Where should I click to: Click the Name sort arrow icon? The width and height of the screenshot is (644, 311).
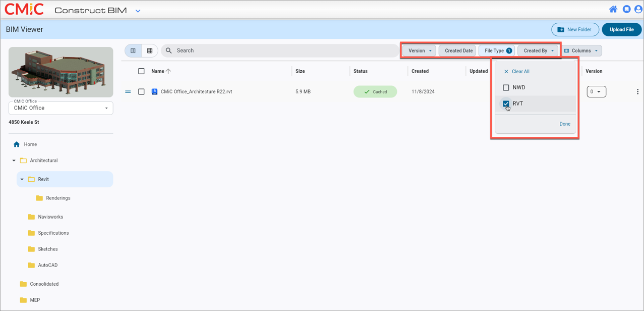(168, 71)
